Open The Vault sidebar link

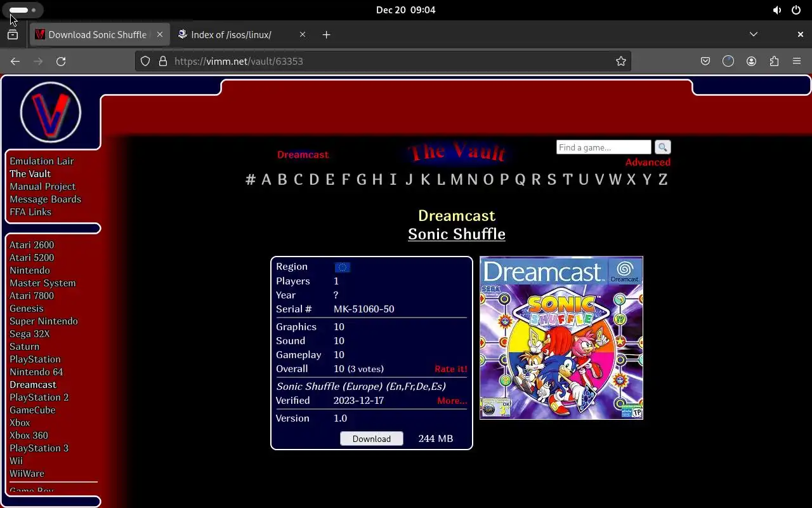click(x=30, y=174)
